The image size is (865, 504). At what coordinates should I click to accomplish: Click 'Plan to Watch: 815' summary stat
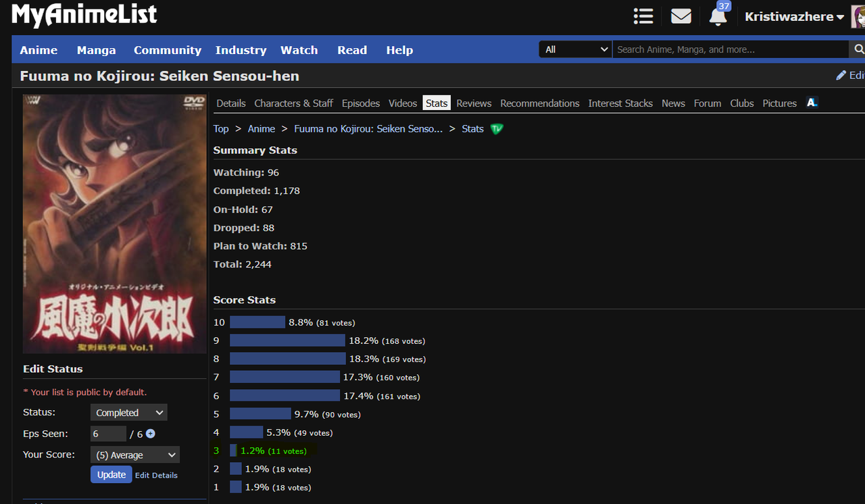[x=260, y=246]
